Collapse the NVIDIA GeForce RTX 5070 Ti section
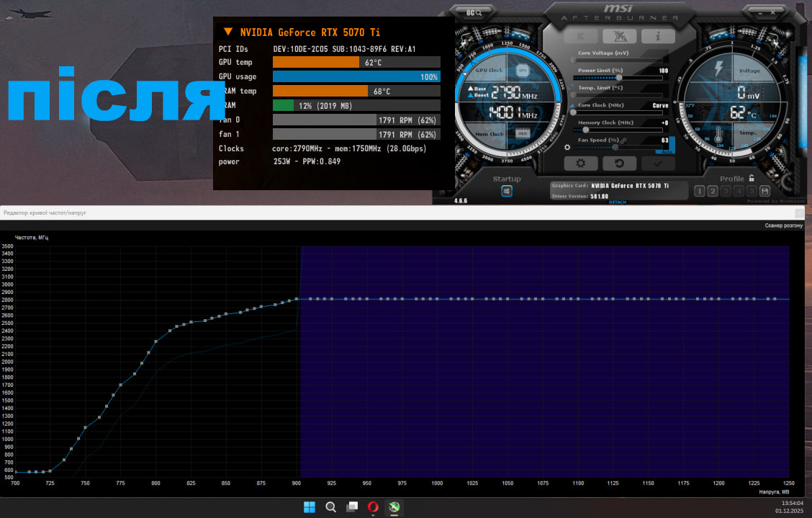Image resolution: width=812 pixels, height=518 pixels. point(227,32)
